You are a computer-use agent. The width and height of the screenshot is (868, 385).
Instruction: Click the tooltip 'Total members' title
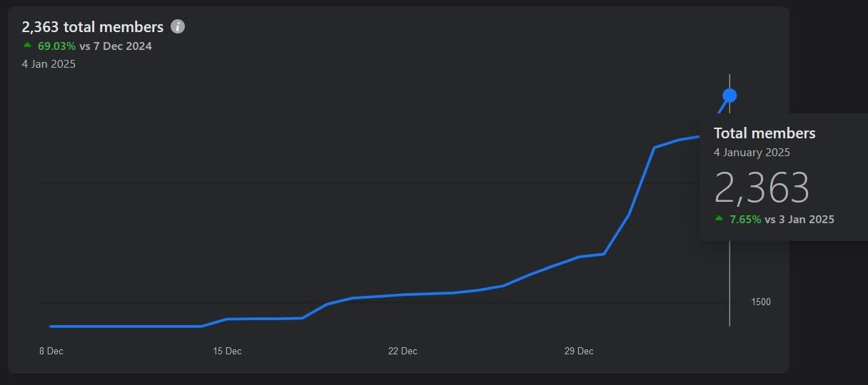[764, 133]
